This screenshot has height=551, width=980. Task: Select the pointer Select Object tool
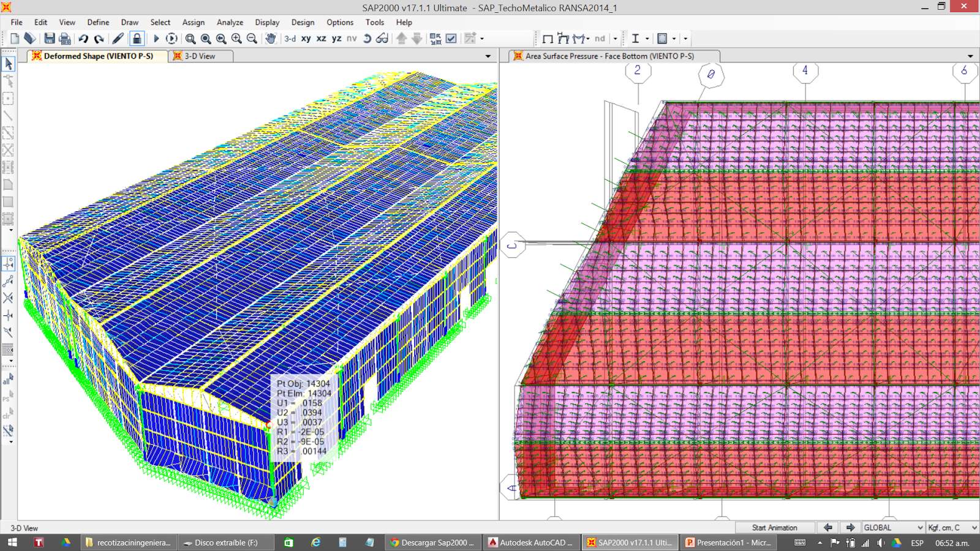[x=9, y=64]
